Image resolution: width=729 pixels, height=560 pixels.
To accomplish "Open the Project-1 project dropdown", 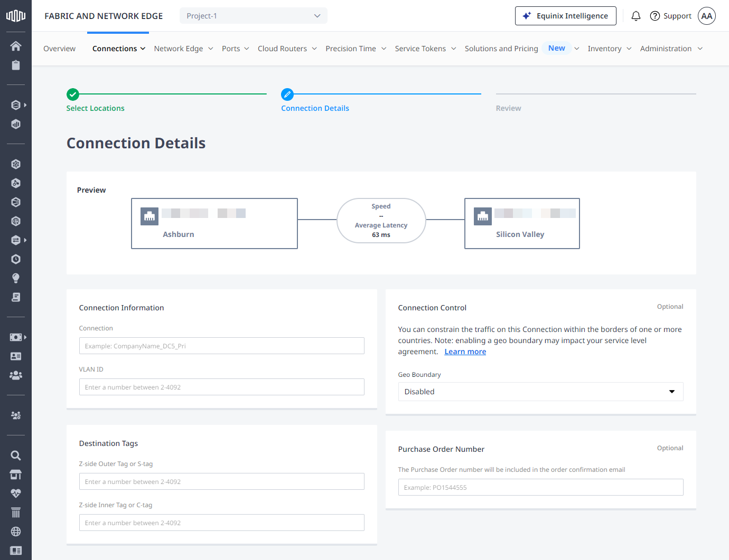I will click(x=254, y=16).
